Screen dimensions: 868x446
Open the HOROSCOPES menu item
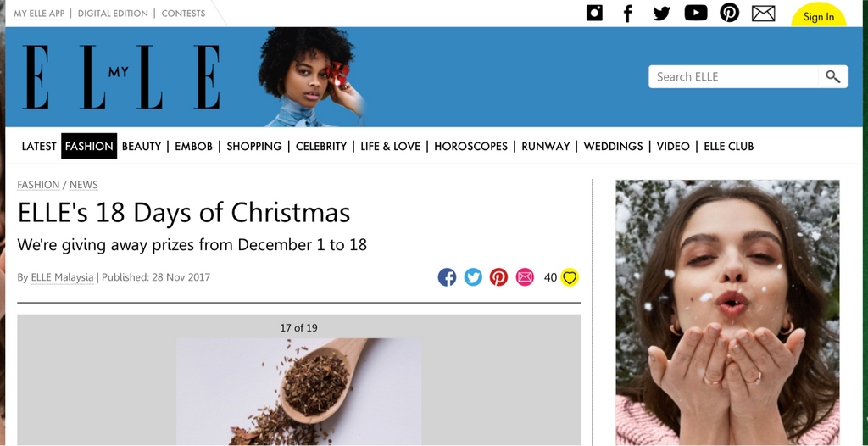tap(470, 147)
